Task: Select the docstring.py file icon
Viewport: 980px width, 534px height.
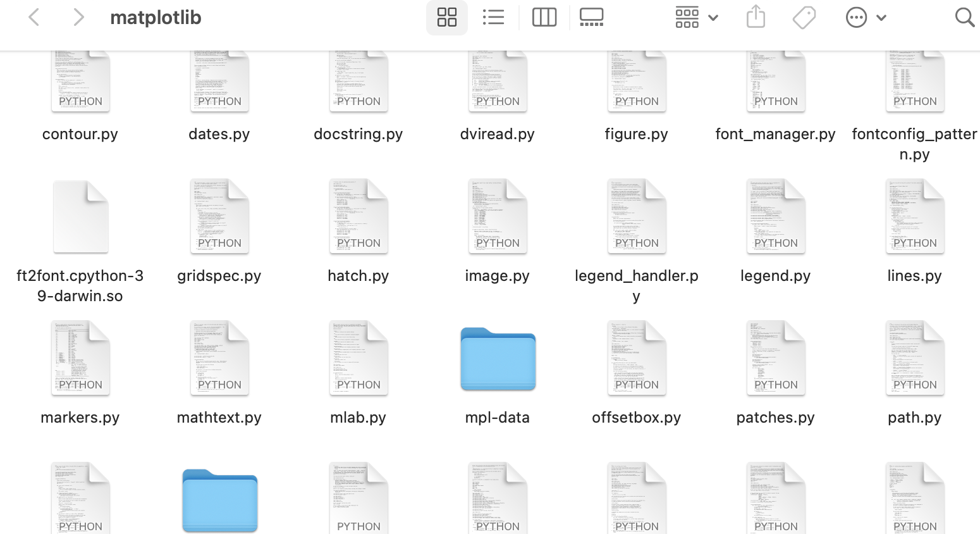Action: coord(358,81)
